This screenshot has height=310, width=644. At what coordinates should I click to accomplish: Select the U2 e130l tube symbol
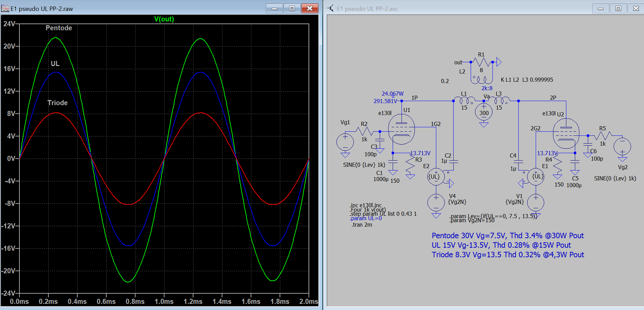[x=566, y=133]
